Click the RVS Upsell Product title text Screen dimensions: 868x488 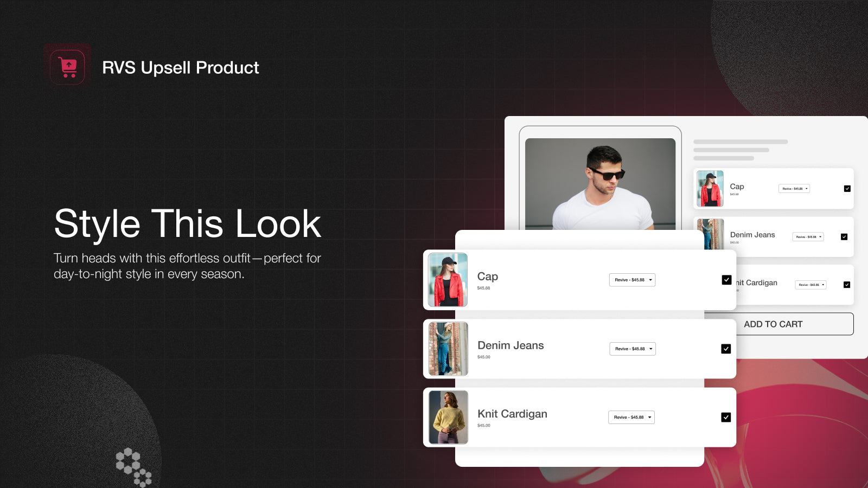[181, 68]
